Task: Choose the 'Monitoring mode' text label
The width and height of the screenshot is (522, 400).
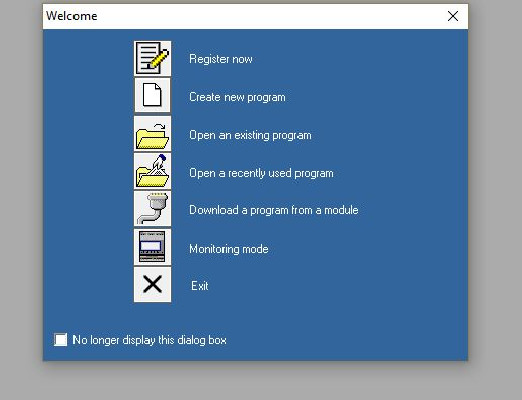Action: [x=229, y=249]
